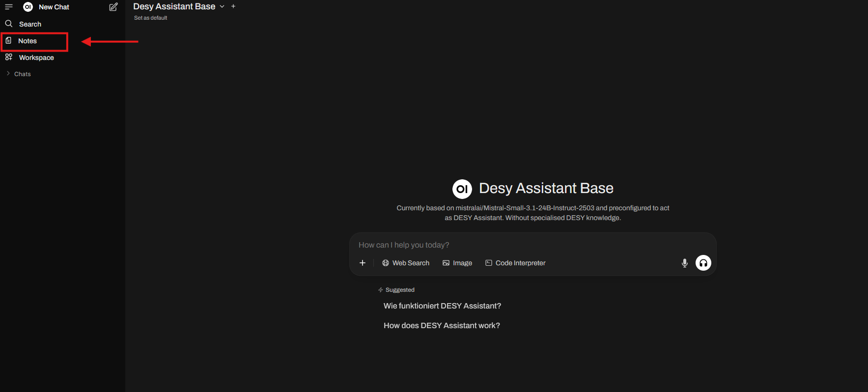868x392 pixels.
Task: Start voice call with headphone button
Action: pos(703,263)
